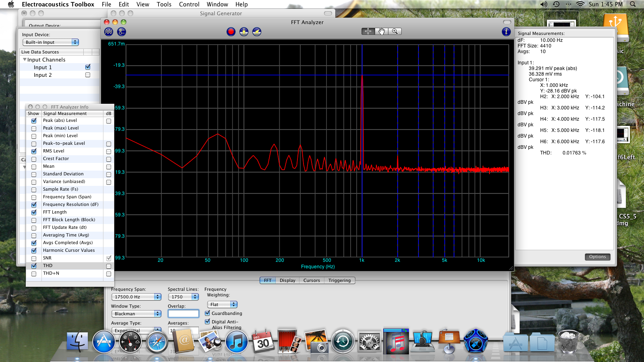Click the yellow diagonal-arrow cursor icon

click(257, 31)
